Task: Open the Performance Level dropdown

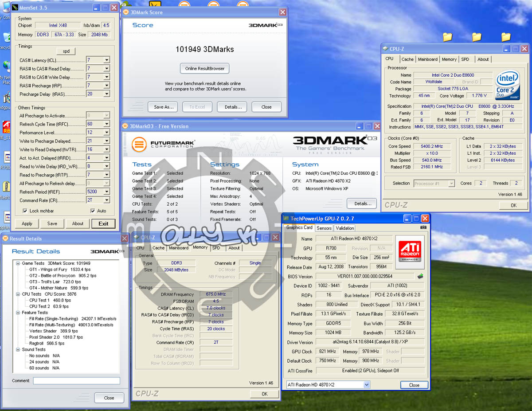Action: pyautogui.click(x=106, y=133)
